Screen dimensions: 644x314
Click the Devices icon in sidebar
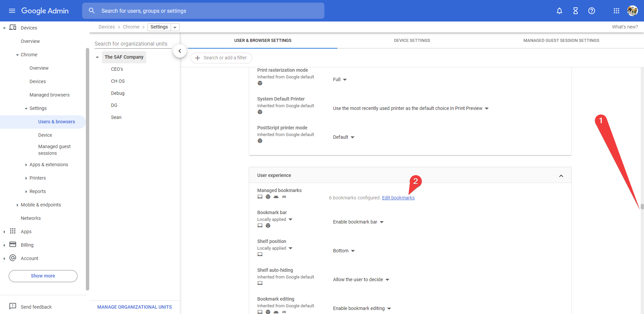click(x=13, y=27)
